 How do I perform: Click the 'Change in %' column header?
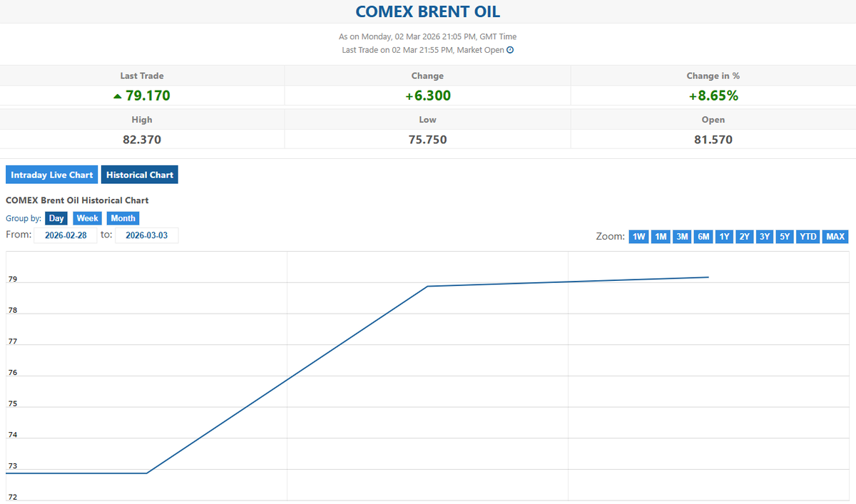pyautogui.click(x=713, y=76)
